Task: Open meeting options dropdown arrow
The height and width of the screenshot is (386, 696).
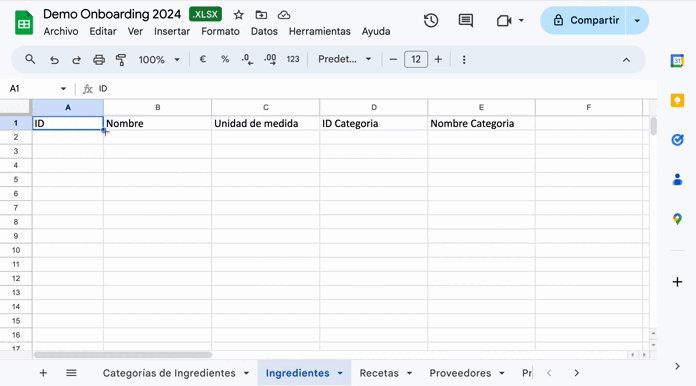Action: (521, 20)
